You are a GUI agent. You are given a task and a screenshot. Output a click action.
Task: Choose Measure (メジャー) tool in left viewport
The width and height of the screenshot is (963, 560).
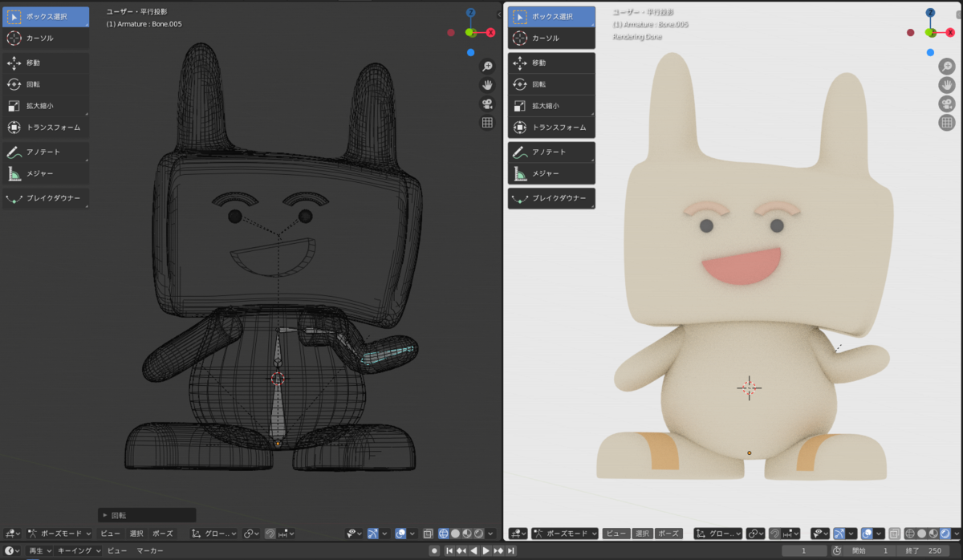[x=45, y=173]
